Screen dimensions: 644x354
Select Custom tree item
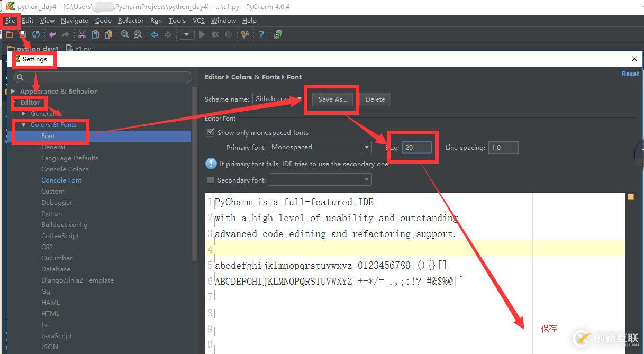53,191
